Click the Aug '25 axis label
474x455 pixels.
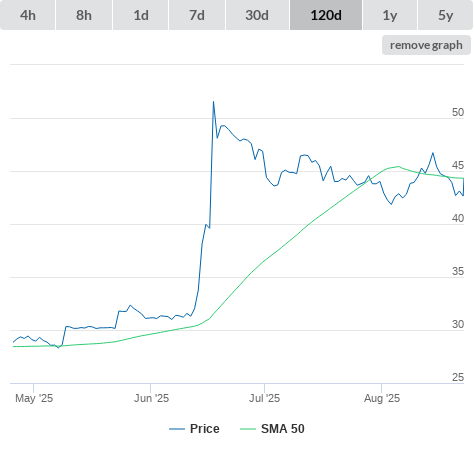[x=382, y=398]
